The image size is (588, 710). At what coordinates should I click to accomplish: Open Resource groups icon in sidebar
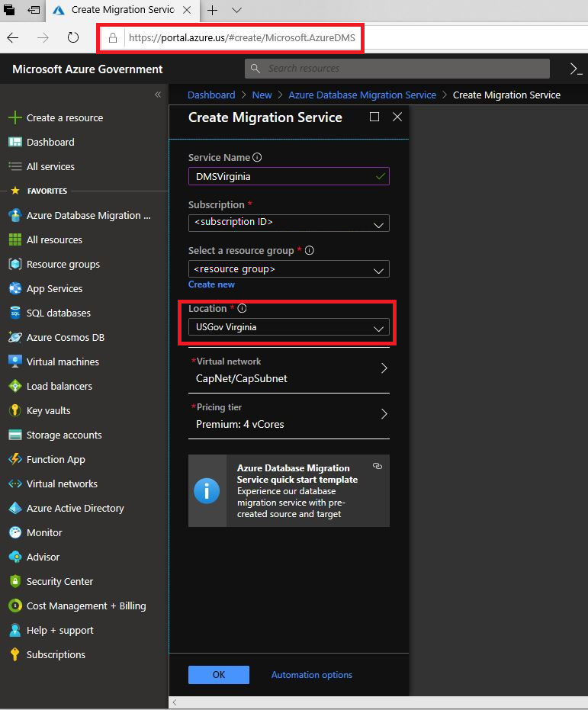coord(15,265)
